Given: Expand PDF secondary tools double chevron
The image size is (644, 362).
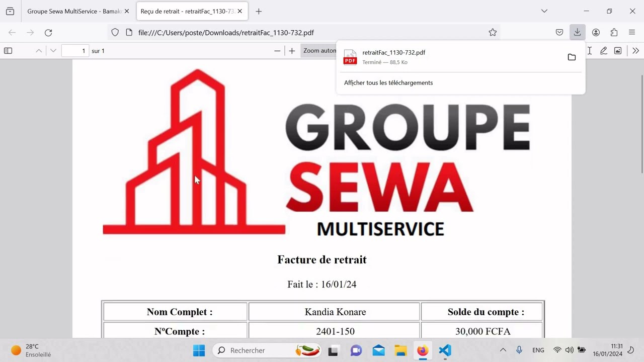Looking at the screenshot, I should 635,51.
